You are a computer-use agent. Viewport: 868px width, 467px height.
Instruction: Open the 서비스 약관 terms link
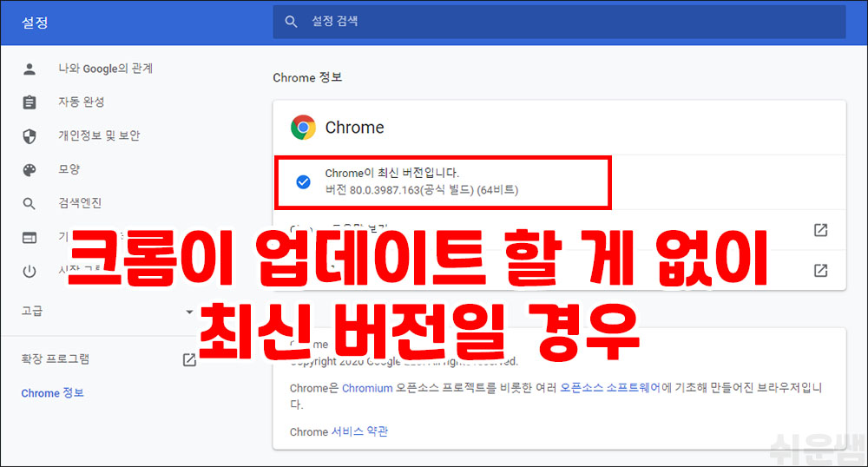[x=359, y=431]
